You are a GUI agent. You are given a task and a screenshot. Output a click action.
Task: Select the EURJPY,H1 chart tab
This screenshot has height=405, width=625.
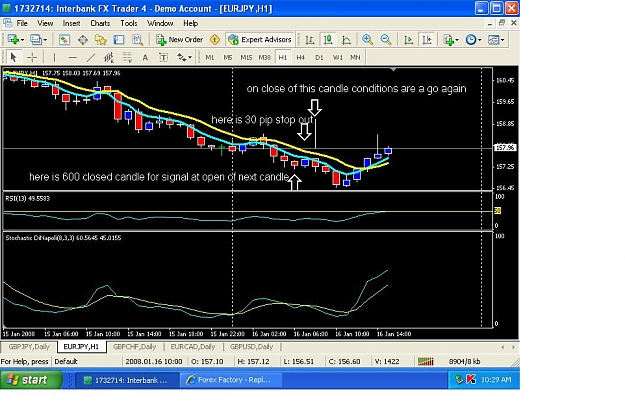click(81, 346)
